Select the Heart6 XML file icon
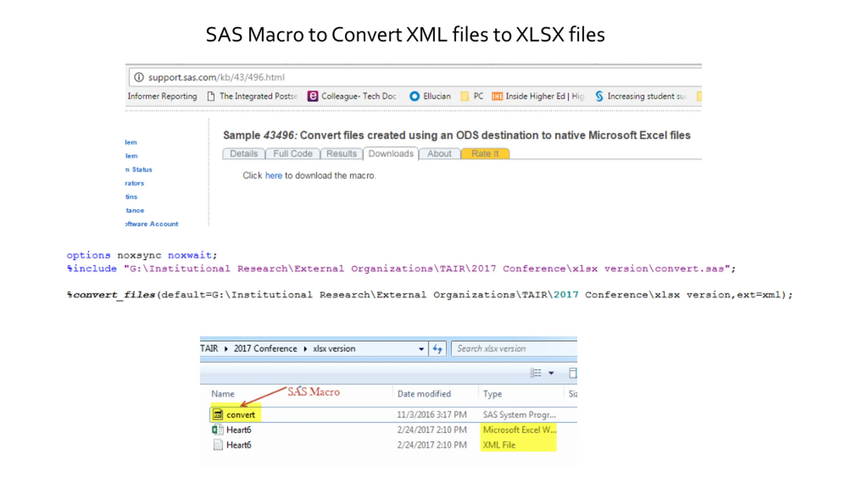Screen dimensions: 868x488 point(218,445)
